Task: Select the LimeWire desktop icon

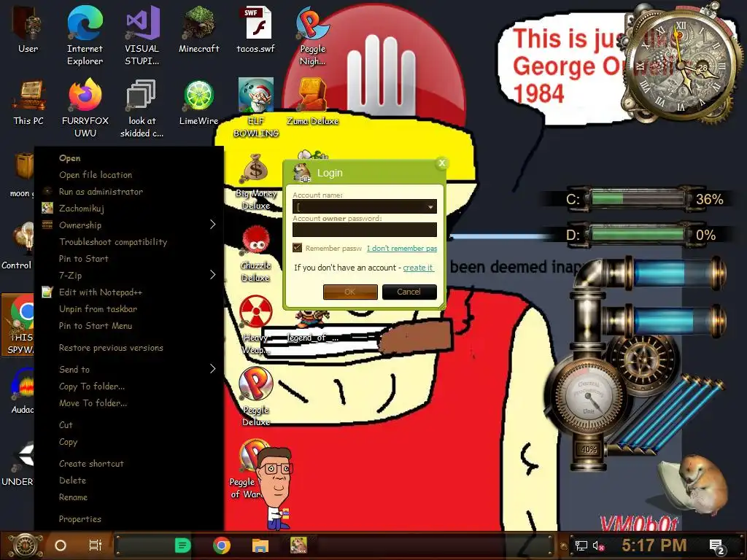Action: (x=198, y=102)
